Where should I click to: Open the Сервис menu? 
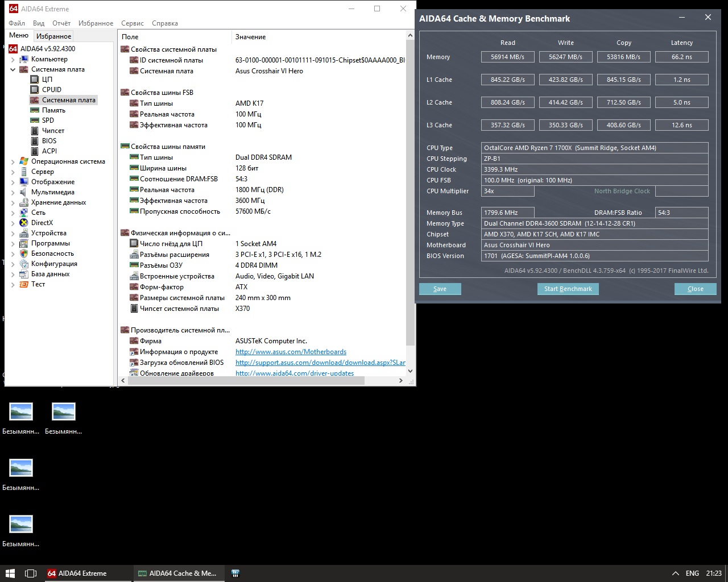[133, 23]
